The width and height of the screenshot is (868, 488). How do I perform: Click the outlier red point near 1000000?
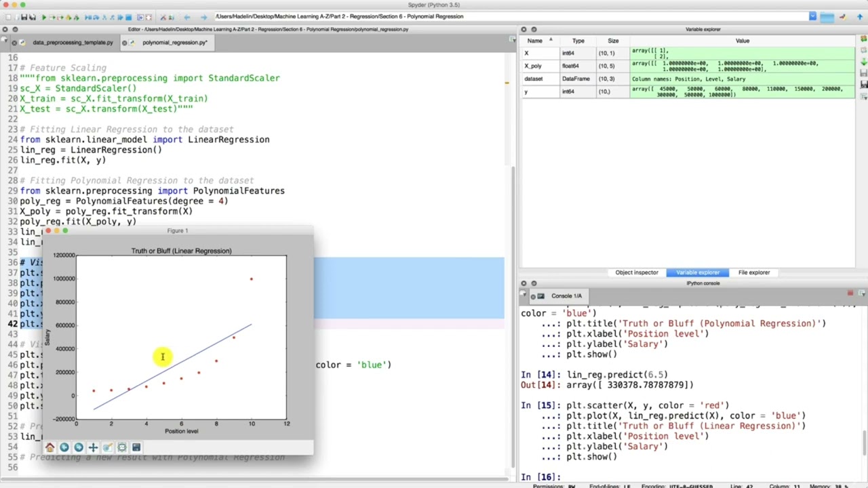251,279
